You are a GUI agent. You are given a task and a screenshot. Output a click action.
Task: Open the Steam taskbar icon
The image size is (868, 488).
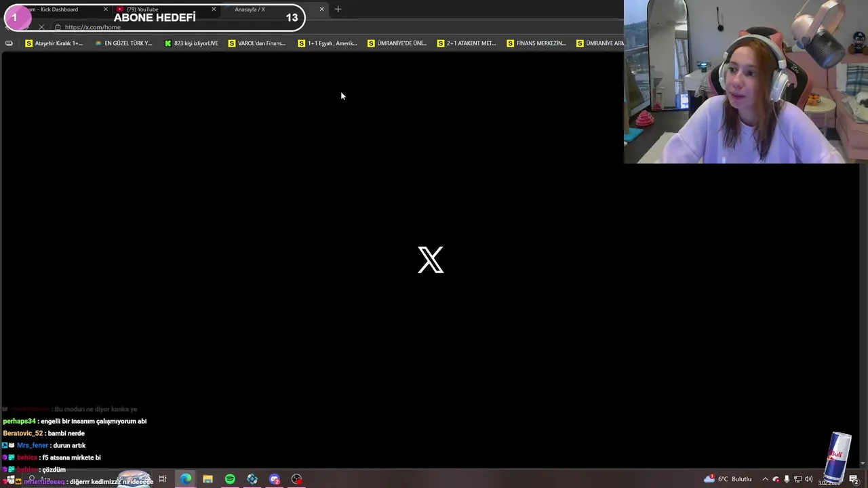click(252, 479)
